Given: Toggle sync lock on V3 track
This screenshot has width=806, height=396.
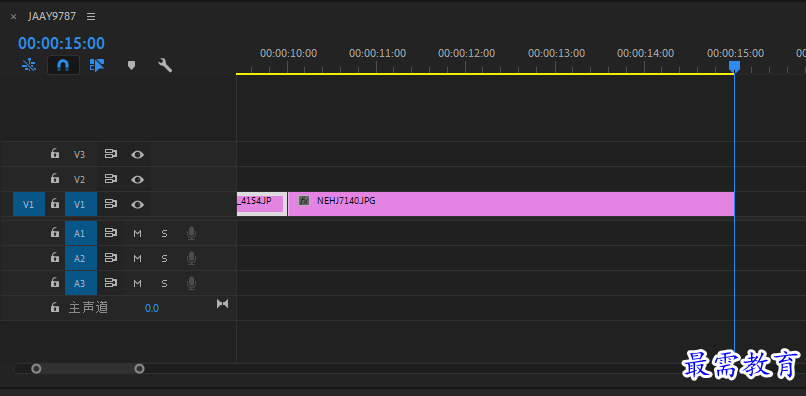Looking at the screenshot, I should click(x=111, y=154).
